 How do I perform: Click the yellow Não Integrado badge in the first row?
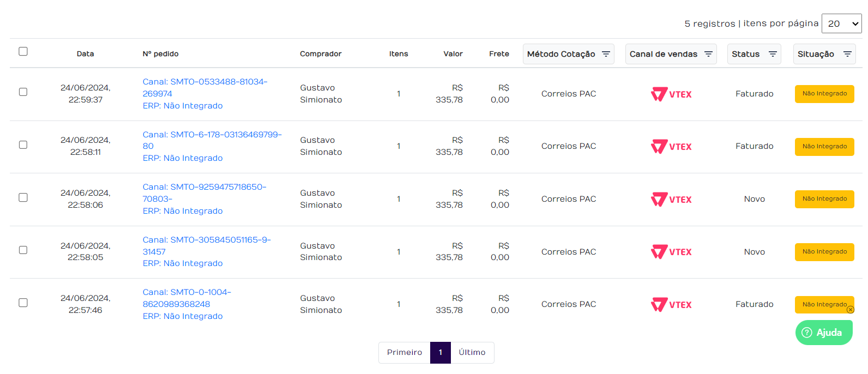pos(824,94)
